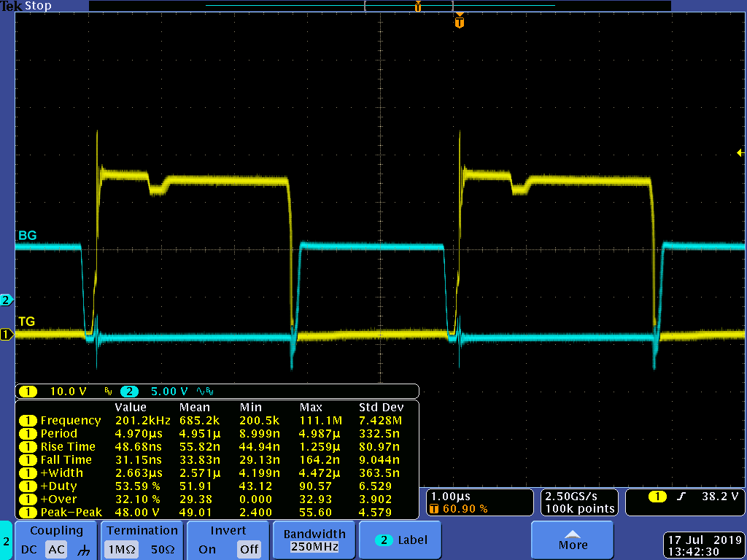Click the channel 1 trigger source badge
This screenshot has width=747, height=560.
pyautogui.click(x=657, y=497)
